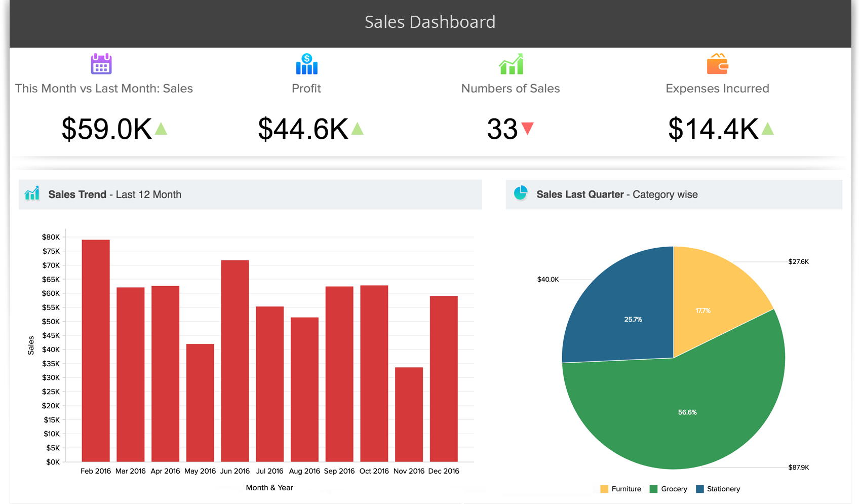
Task: Click the green up arrow beside $44.6K
Action: click(x=358, y=129)
